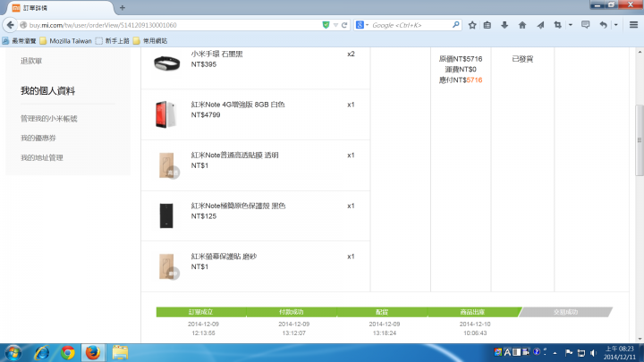Click 付款成功 progress step
Screen dimensions: 644x362
(x=292, y=312)
